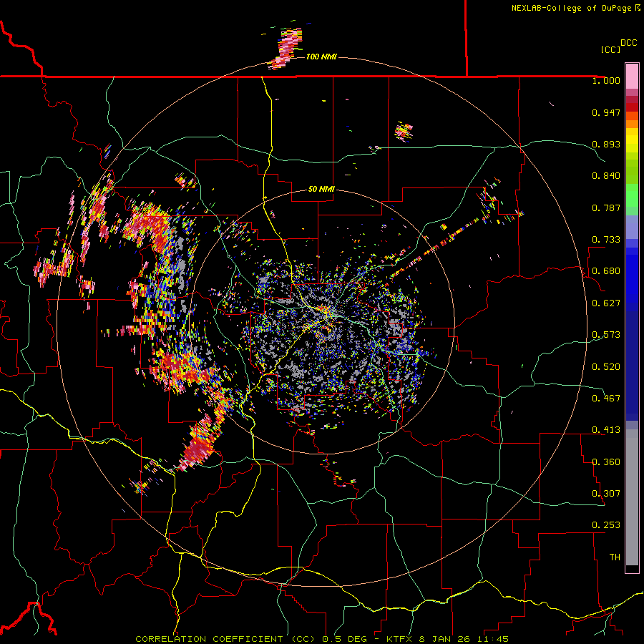Click the 0.307 legend value

point(606,494)
